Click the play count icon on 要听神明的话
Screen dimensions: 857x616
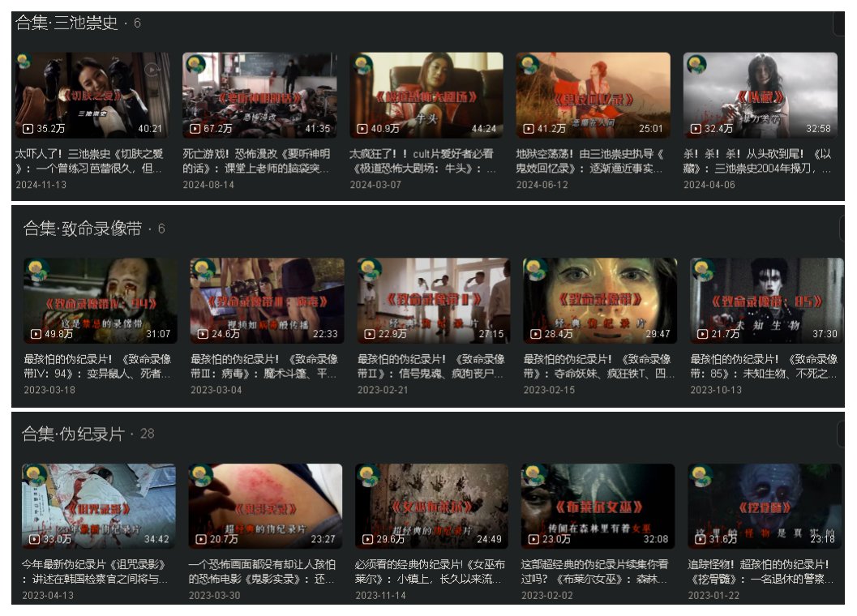pyautogui.click(x=195, y=129)
